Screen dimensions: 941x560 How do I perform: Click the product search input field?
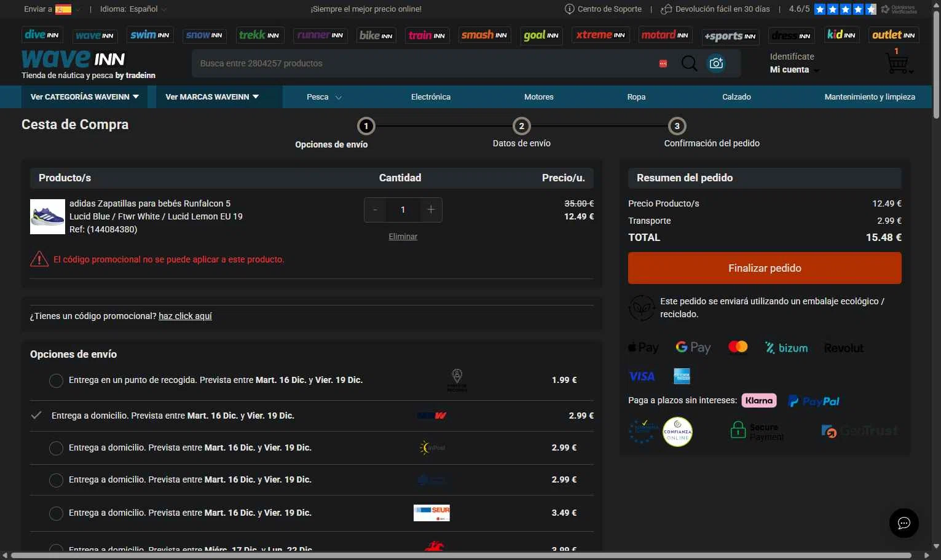(x=424, y=63)
